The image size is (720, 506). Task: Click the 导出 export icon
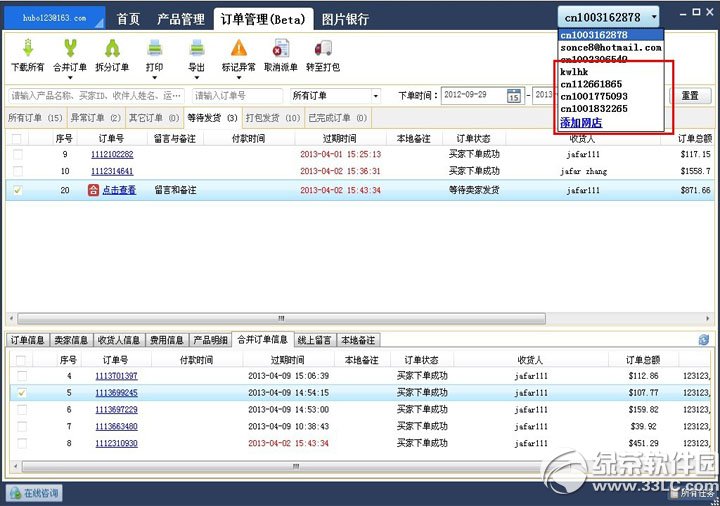(x=197, y=48)
